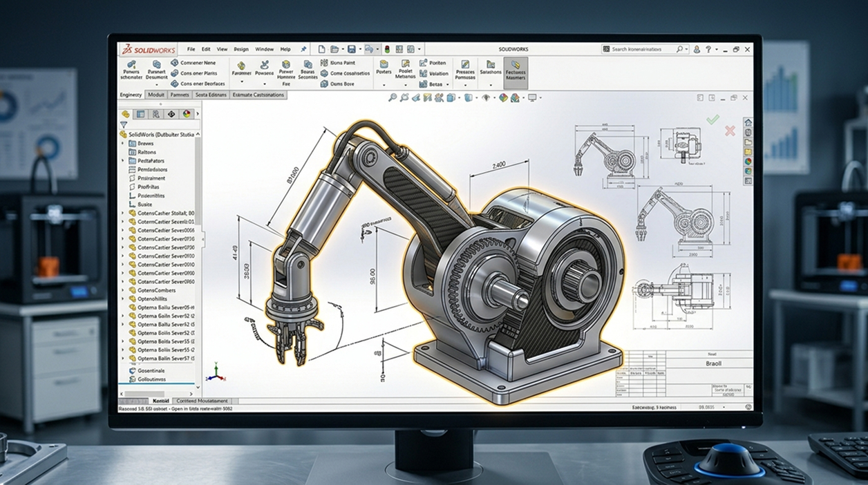Viewport: 868px width, 485px height.
Task: Open the Edit menu
Action: (x=206, y=49)
